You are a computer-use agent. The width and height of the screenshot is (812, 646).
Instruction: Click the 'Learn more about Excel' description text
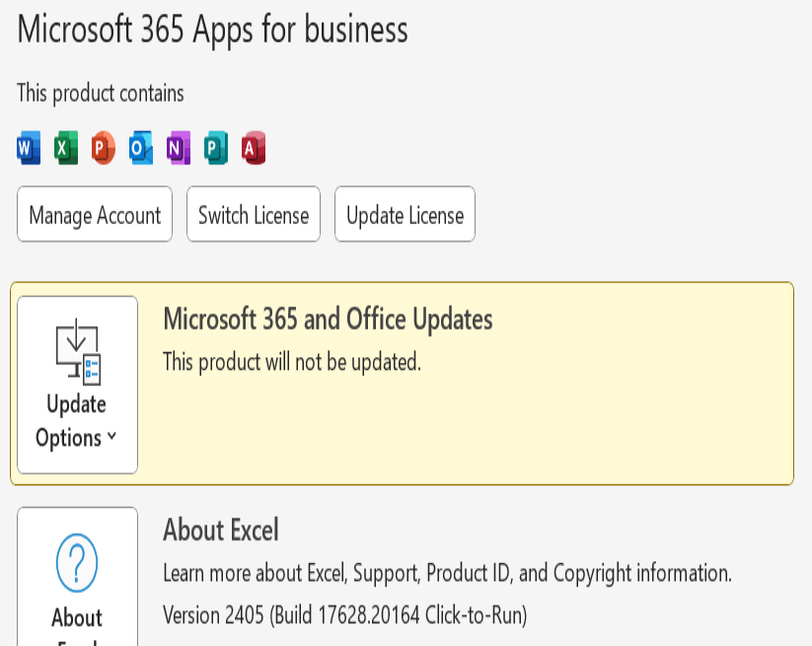[447, 573]
